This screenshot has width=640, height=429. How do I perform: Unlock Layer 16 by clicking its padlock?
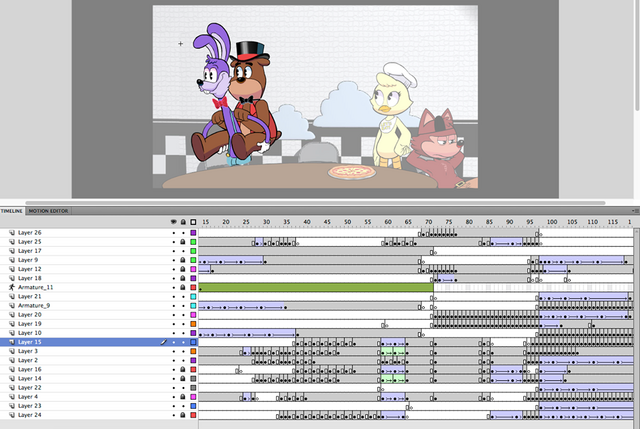click(x=183, y=369)
